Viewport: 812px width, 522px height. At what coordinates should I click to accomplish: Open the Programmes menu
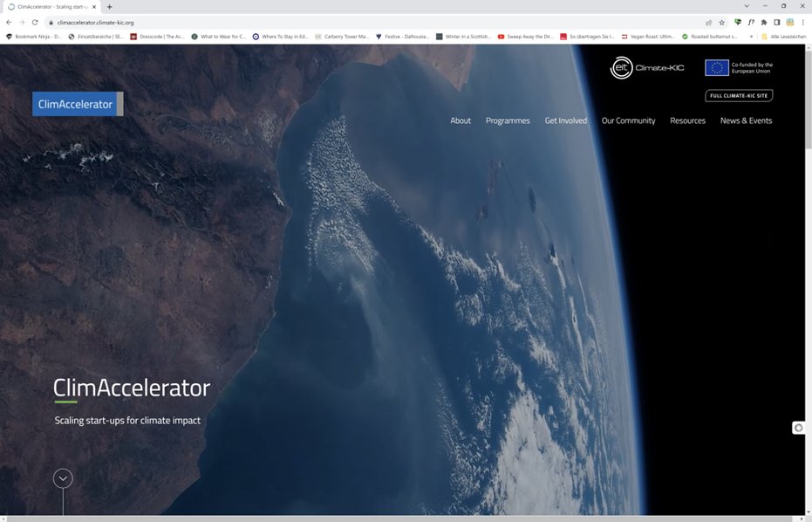tap(508, 120)
